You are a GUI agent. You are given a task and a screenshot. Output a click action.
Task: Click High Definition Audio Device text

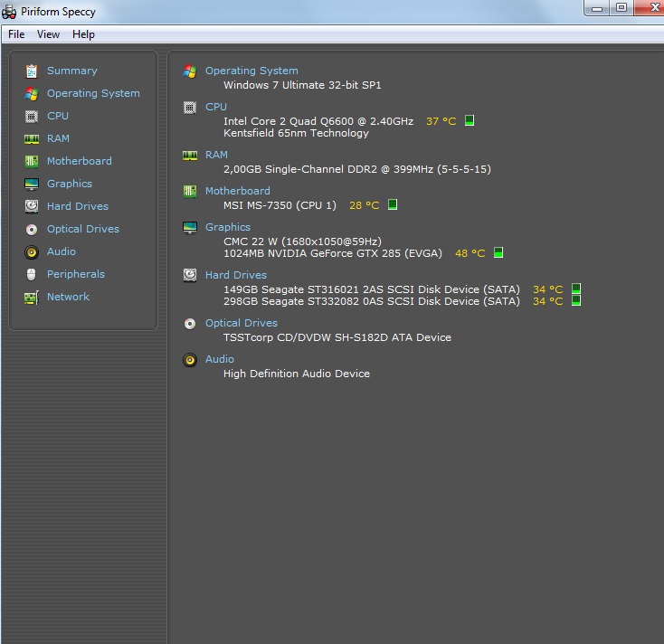tap(297, 374)
